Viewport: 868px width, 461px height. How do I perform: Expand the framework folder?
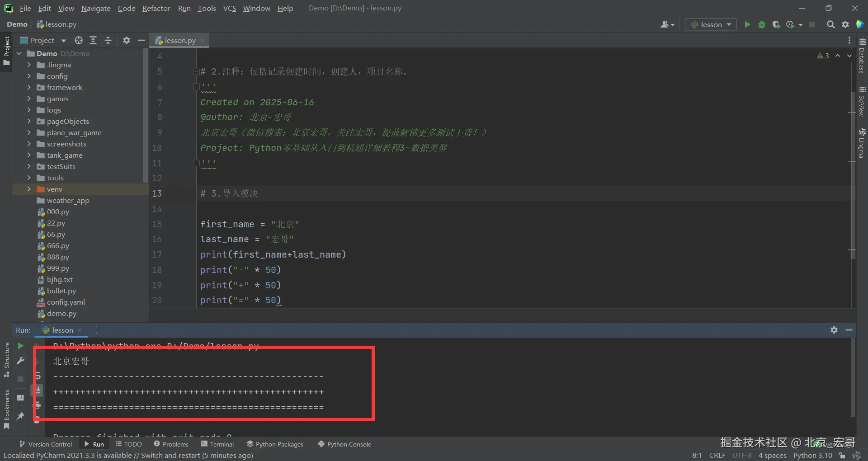[x=29, y=87]
